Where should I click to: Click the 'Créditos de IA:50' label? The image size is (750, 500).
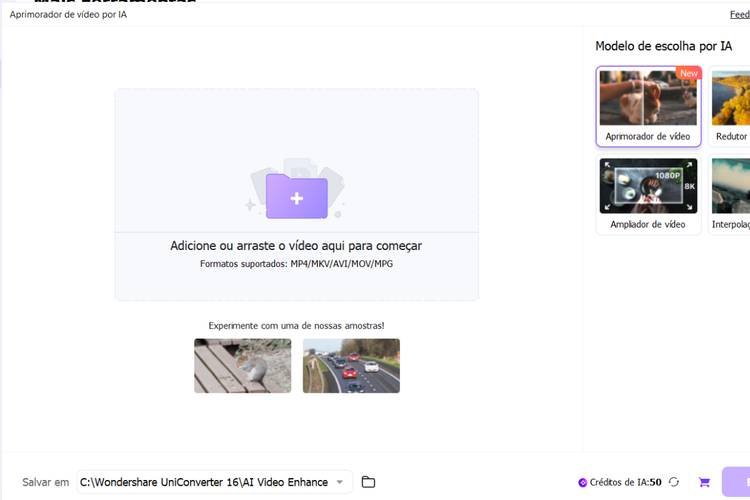pos(625,482)
